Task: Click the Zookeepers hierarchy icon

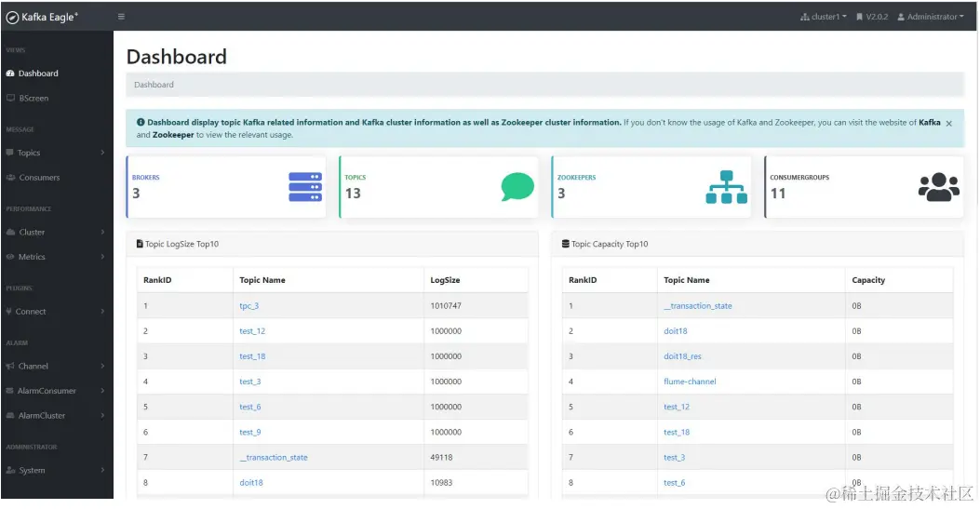Action: tap(726, 187)
